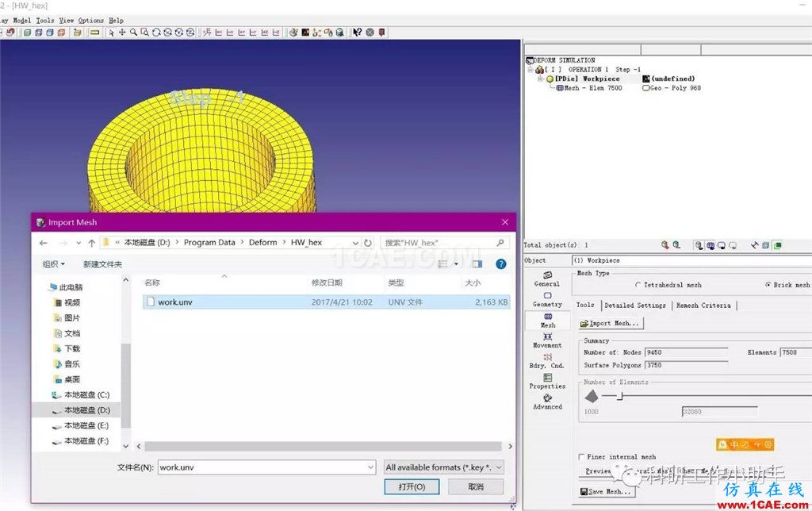The width and height of the screenshot is (812, 511).
Task: Select Tetrahedral mesh radio button
Action: (x=638, y=285)
